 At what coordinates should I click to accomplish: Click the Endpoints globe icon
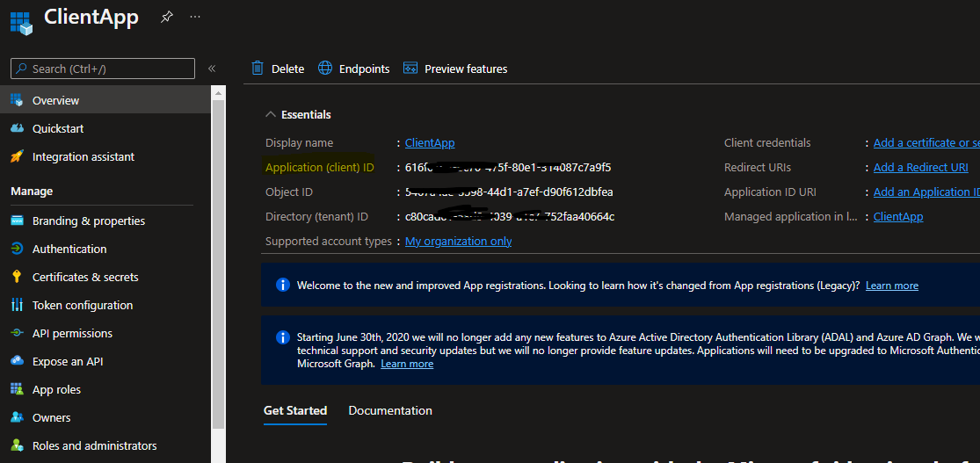325,69
